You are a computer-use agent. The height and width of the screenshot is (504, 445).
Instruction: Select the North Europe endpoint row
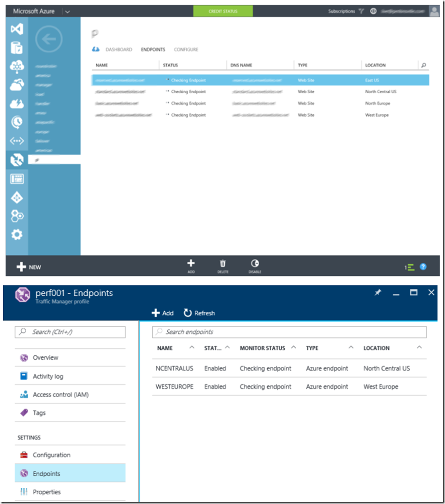(260, 104)
